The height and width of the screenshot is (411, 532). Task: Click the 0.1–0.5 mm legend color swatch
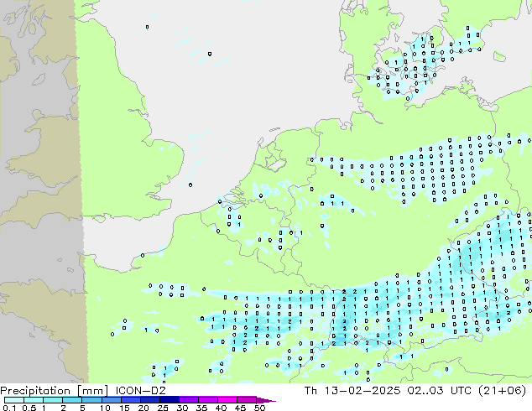click(14, 400)
